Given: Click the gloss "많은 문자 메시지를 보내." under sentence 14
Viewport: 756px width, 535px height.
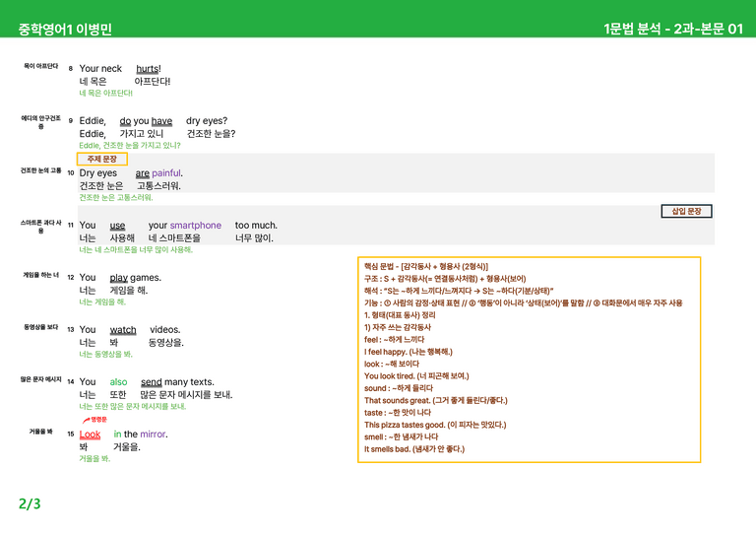Looking at the screenshot, I should [187, 395].
